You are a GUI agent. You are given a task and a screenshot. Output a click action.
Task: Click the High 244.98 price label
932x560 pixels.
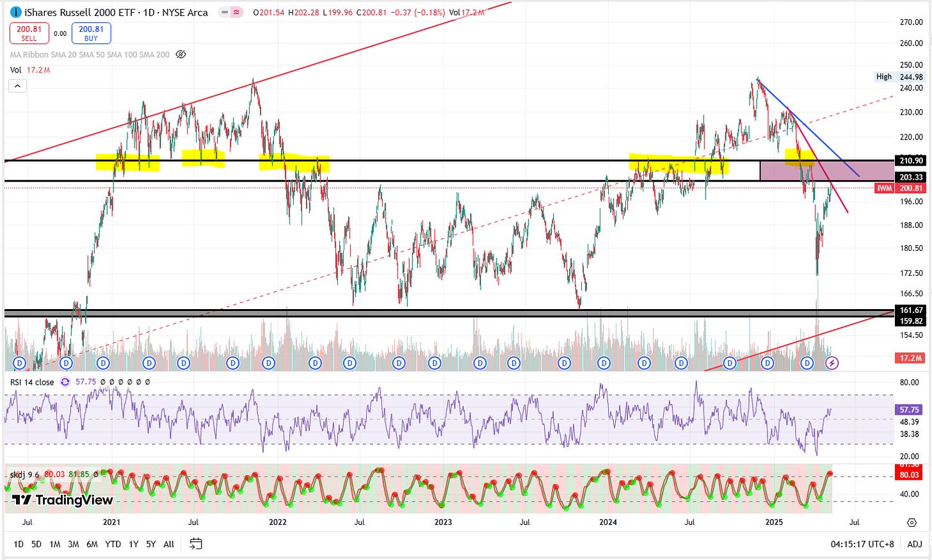(899, 77)
